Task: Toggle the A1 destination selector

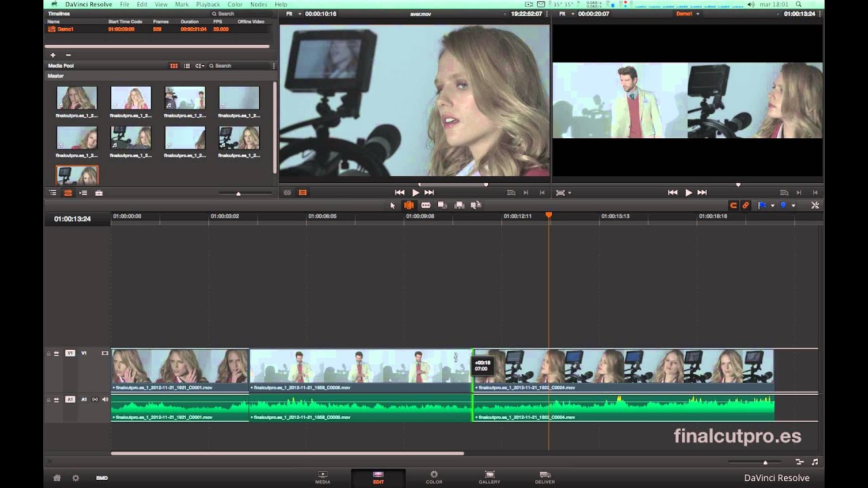Action: pyautogui.click(x=70, y=399)
